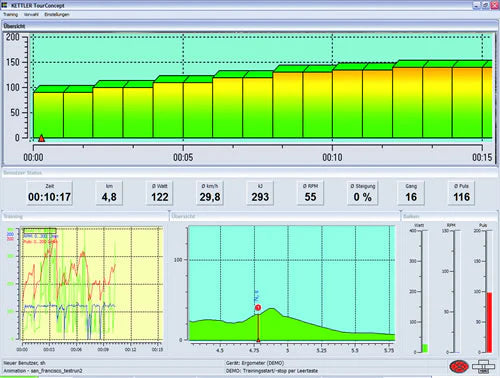Click the green Watt bar gauge
This screenshot has width=500, height=378.
point(425,348)
